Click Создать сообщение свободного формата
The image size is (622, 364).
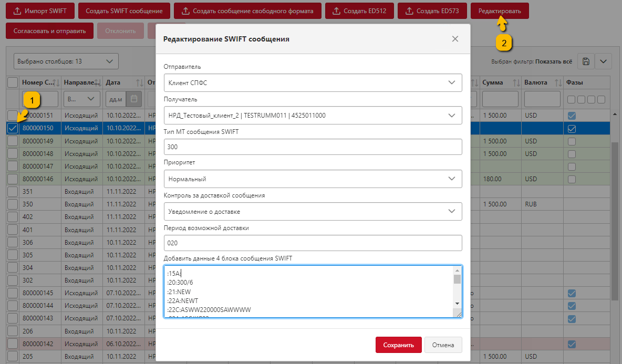pos(247,11)
